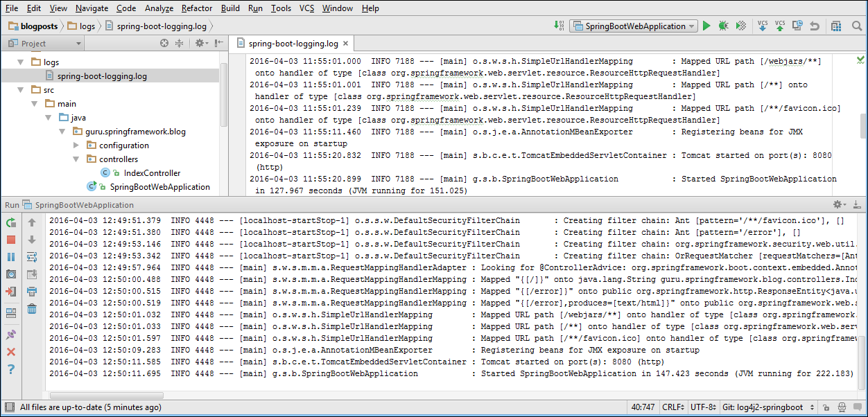Collapse the java folder node
The width and height of the screenshot is (868, 417).
click(47, 118)
